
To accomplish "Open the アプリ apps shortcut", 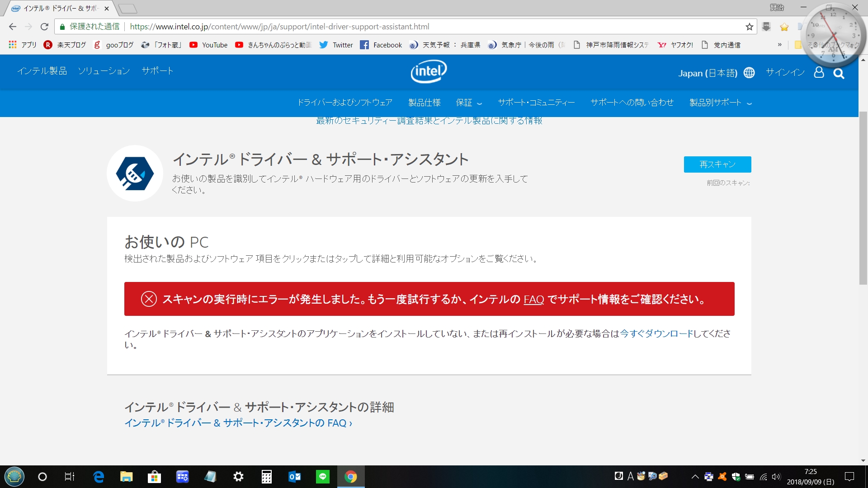I will tap(23, 45).
